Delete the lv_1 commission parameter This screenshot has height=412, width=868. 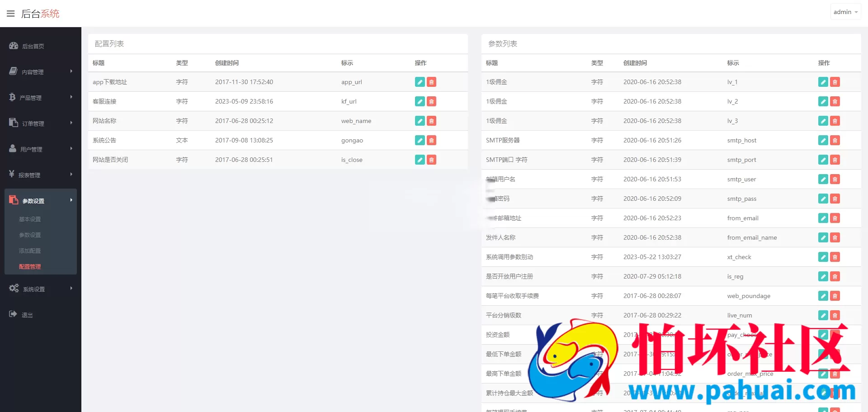coord(835,82)
